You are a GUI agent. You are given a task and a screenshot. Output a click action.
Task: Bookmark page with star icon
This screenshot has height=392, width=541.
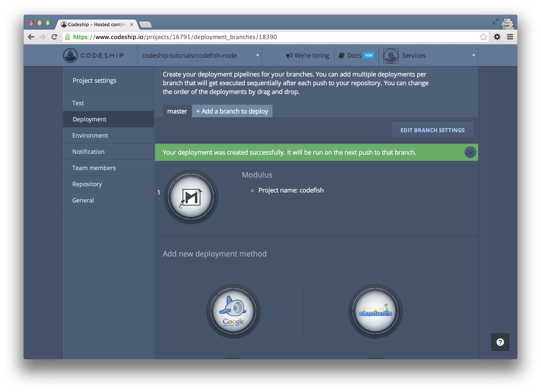click(483, 37)
